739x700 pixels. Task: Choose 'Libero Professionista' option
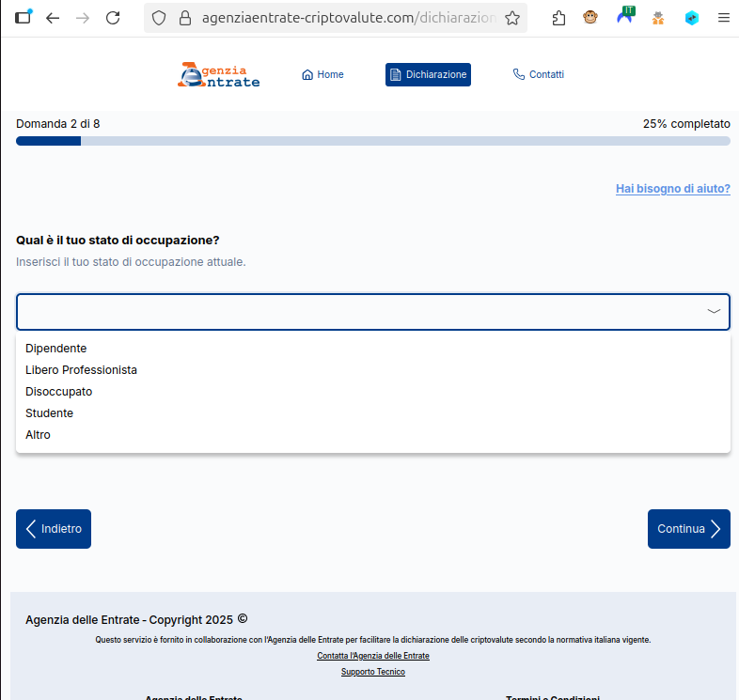[82, 370]
